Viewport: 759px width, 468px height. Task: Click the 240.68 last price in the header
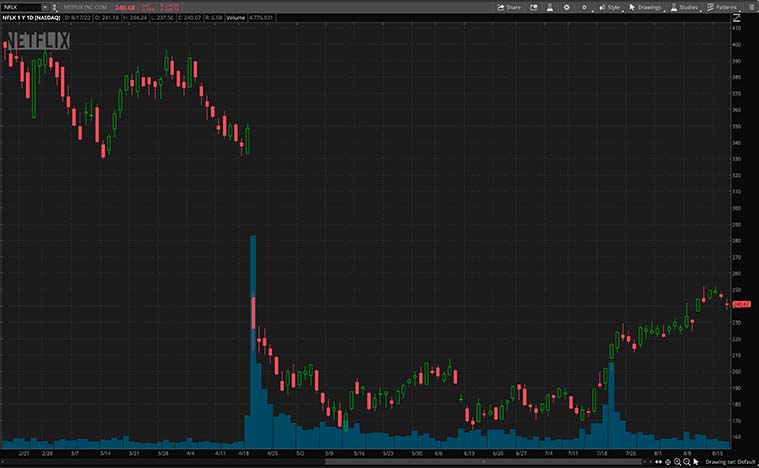125,8
